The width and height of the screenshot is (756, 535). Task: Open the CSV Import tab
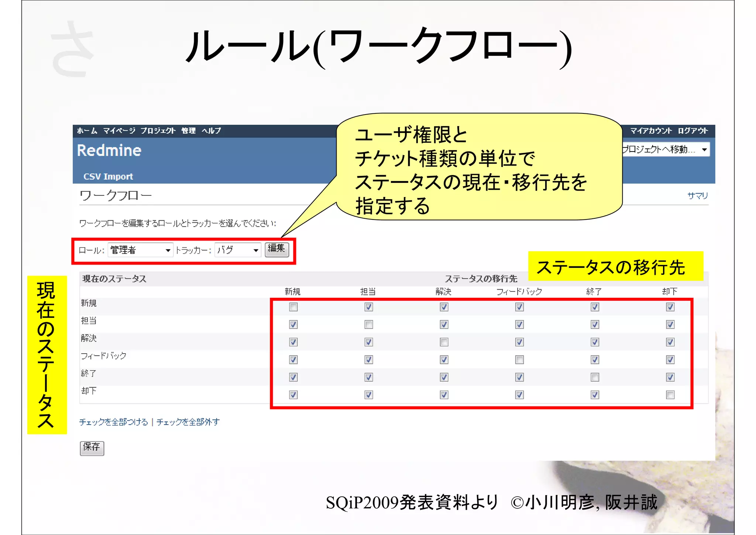tap(108, 177)
